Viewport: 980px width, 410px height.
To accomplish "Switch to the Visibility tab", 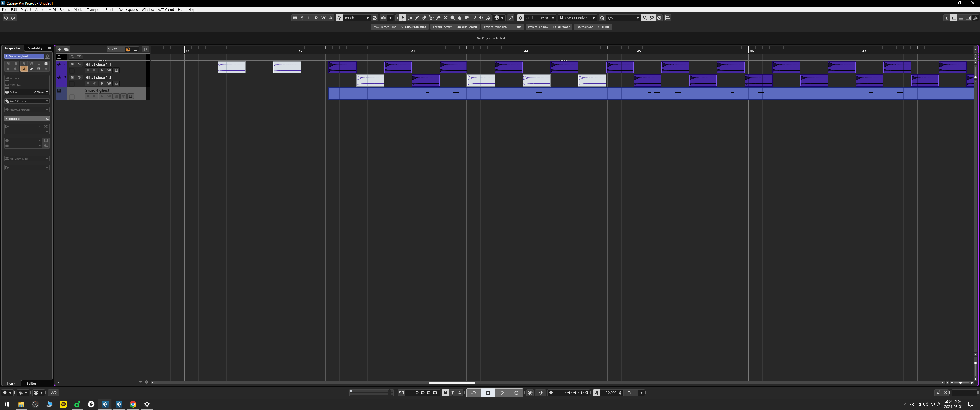I will (35, 48).
